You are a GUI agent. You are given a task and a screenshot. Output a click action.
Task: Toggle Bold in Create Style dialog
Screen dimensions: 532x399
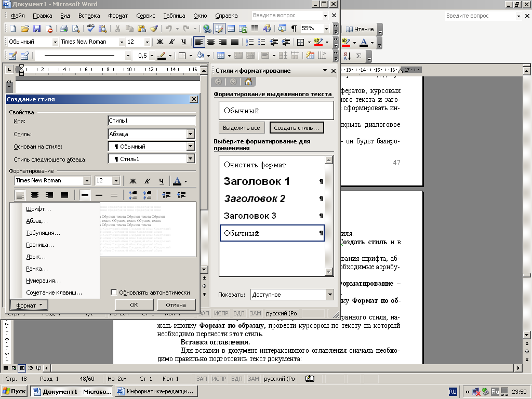[x=133, y=181]
